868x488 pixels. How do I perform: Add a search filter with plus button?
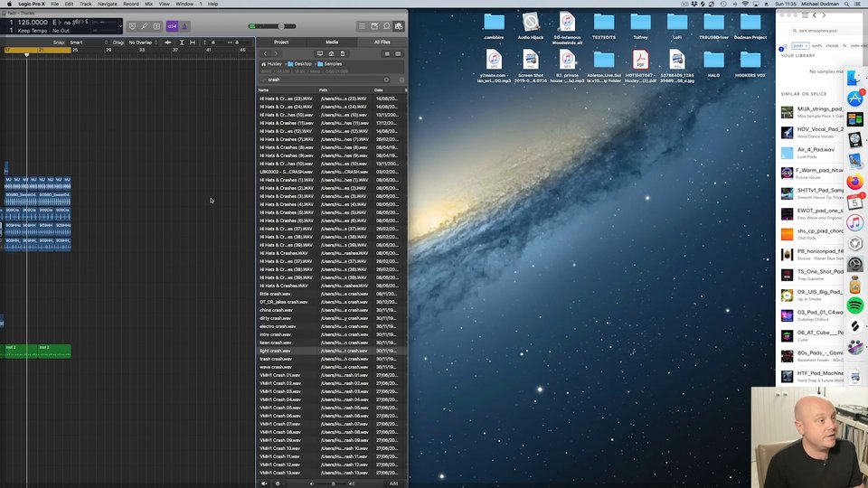coord(401,80)
